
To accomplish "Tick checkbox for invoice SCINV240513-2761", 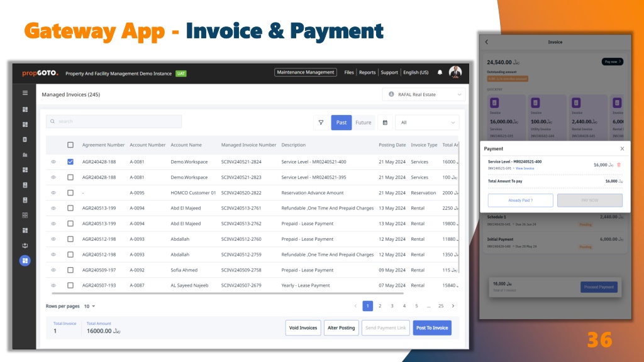I will (x=70, y=208).
